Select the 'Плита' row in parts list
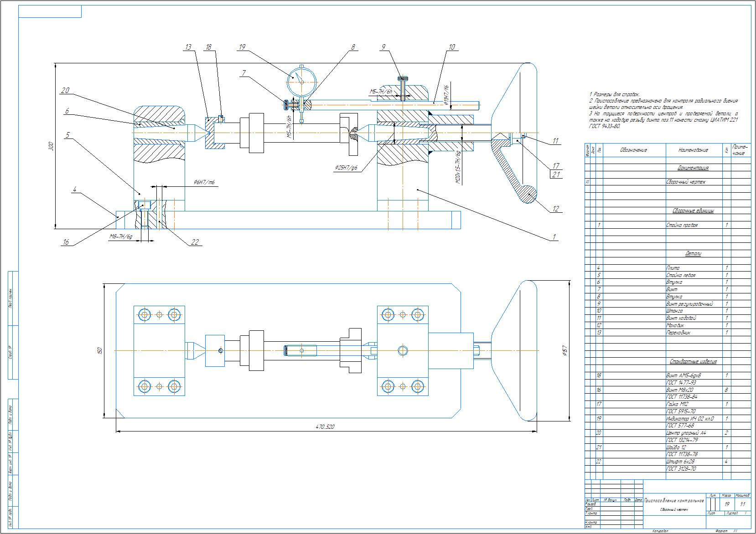Screen dimensions: 756x534 coord(673,268)
